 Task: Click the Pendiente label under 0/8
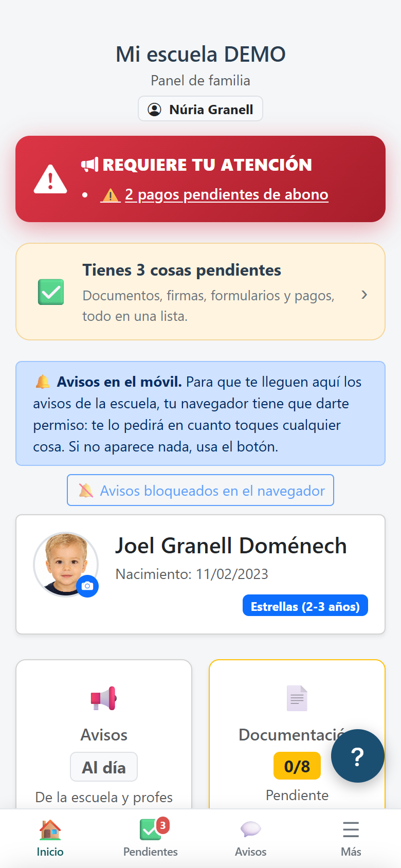click(297, 795)
